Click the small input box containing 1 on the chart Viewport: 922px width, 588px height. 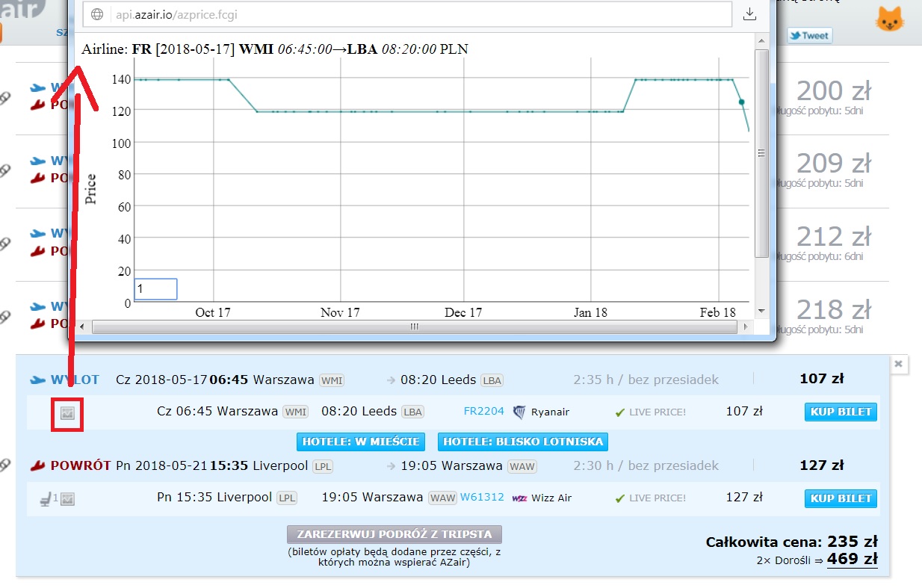pos(155,289)
